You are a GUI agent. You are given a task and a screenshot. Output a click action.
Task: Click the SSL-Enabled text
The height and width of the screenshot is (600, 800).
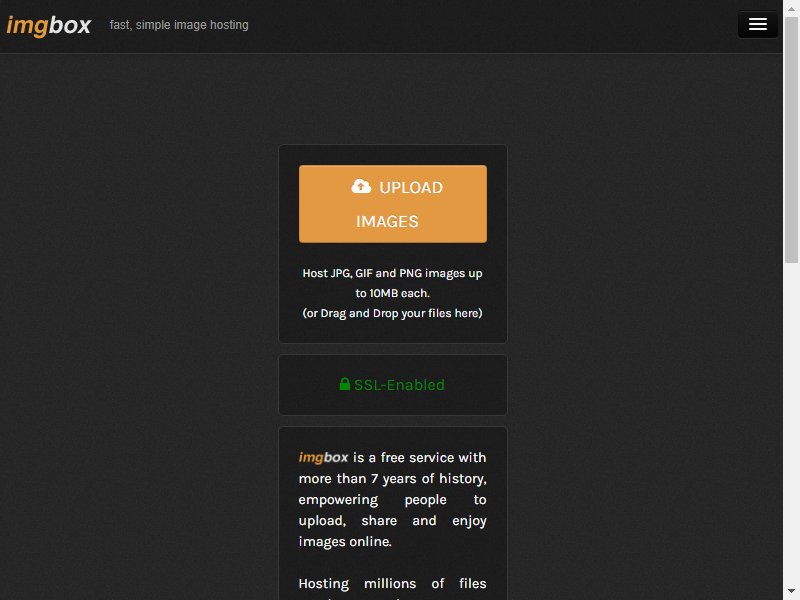(399, 385)
